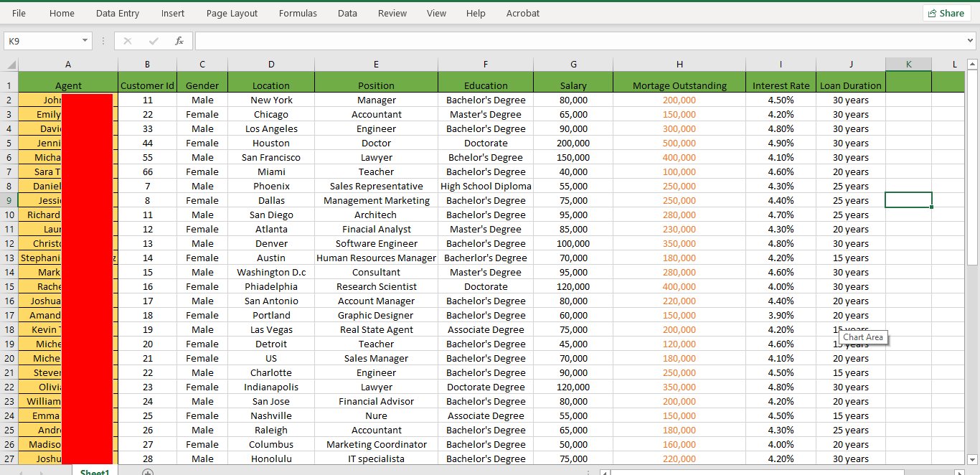
Task: Open the Formulas tab
Action: tap(298, 13)
